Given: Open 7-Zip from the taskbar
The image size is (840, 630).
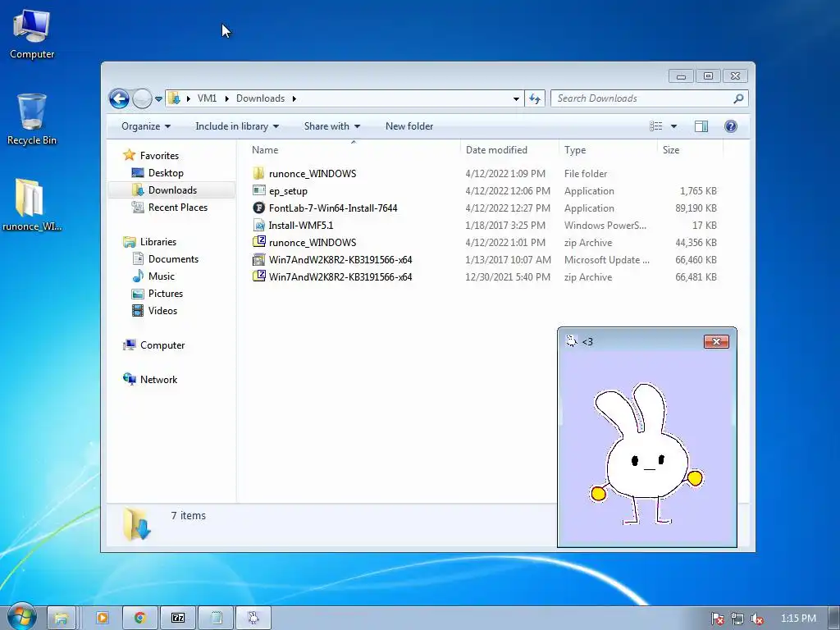Looking at the screenshot, I should (x=178, y=618).
